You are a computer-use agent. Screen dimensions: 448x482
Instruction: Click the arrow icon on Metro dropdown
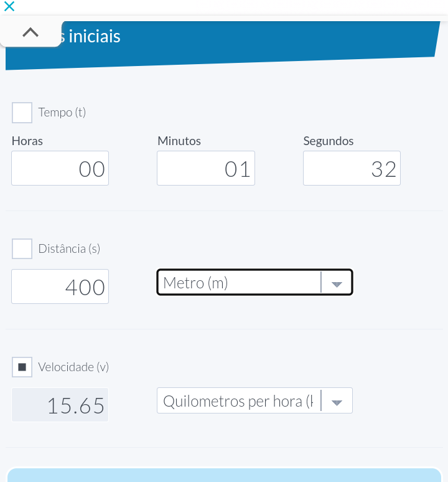pyautogui.click(x=337, y=283)
